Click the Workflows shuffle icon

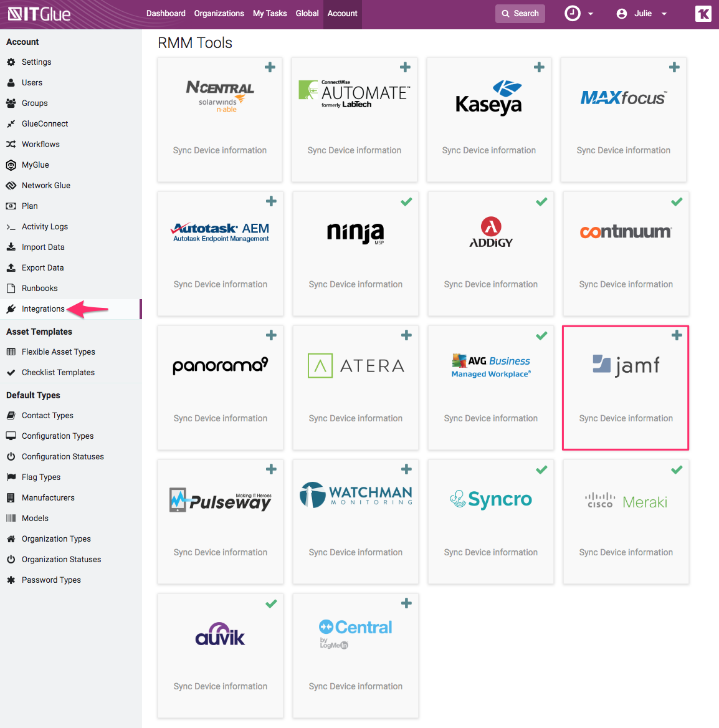pyautogui.click(x=11, y=145)
